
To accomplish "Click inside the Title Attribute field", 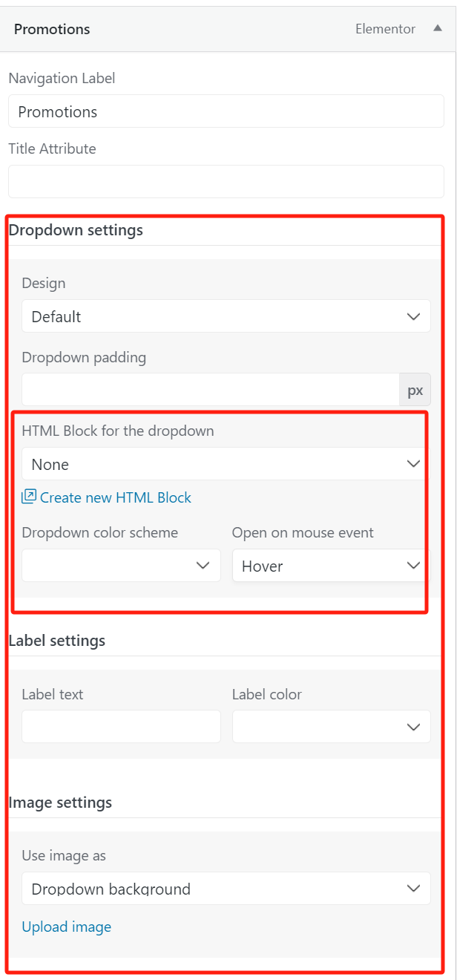I will 223,180.
